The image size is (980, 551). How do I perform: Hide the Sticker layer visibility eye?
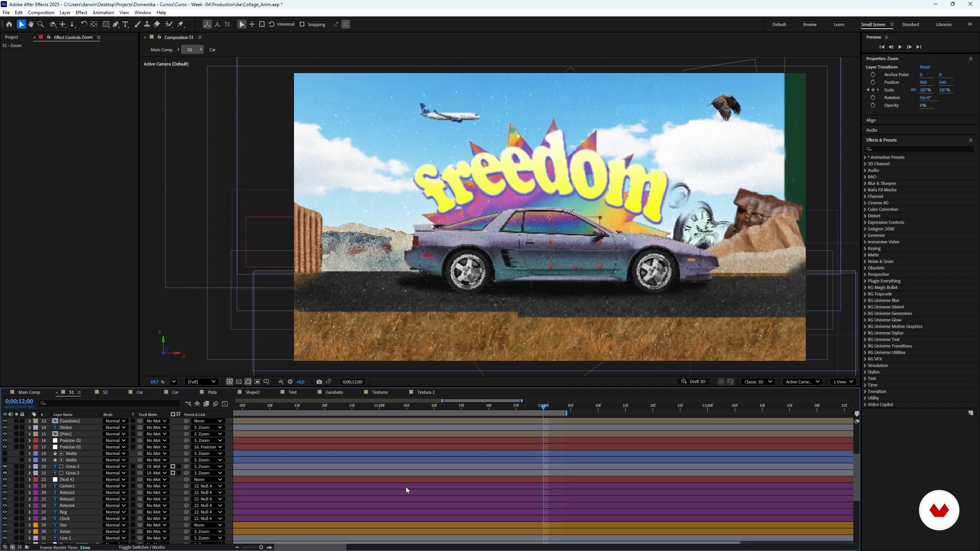tap(5, 428)
